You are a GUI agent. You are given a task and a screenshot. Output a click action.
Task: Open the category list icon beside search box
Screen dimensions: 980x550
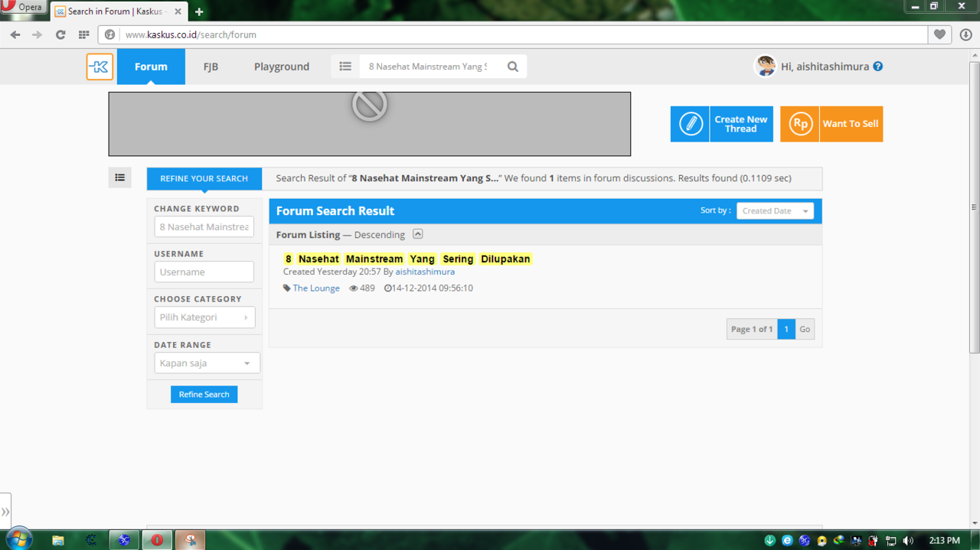[345, 67]
